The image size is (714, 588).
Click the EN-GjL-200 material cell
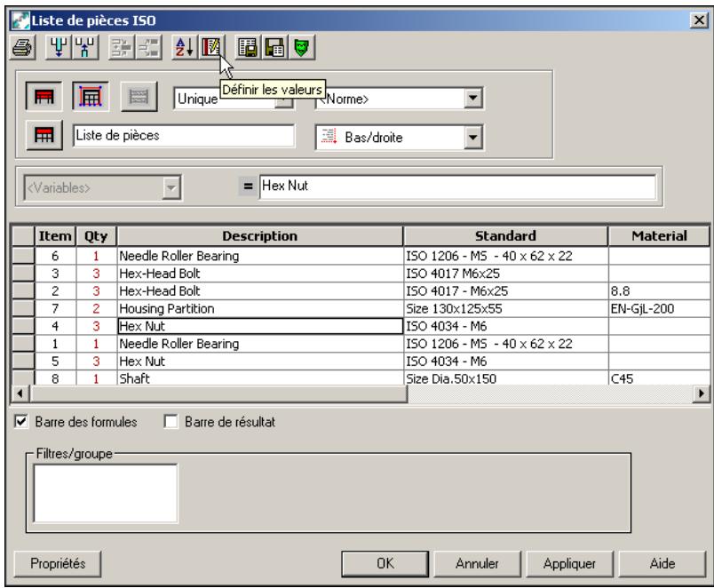pyautogui.click(x=659, y=308)
